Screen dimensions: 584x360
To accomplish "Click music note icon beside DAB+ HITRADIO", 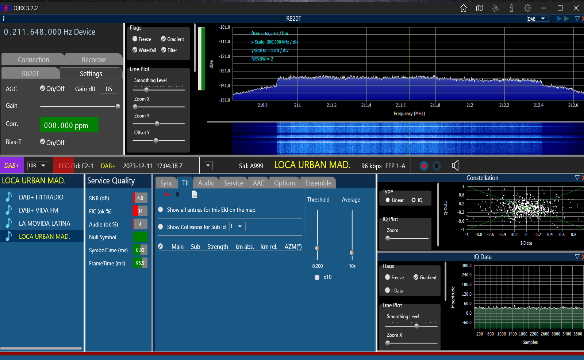I will coord(9,197).
